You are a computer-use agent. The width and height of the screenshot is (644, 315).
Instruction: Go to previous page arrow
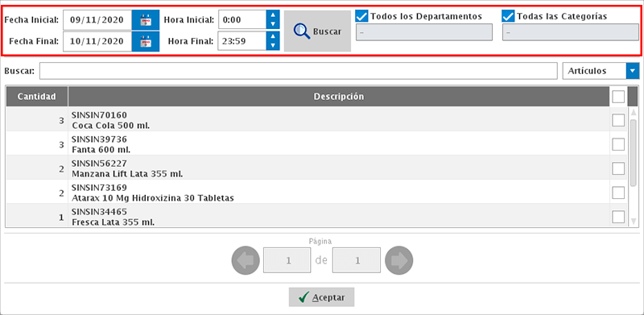pos(246,260)
